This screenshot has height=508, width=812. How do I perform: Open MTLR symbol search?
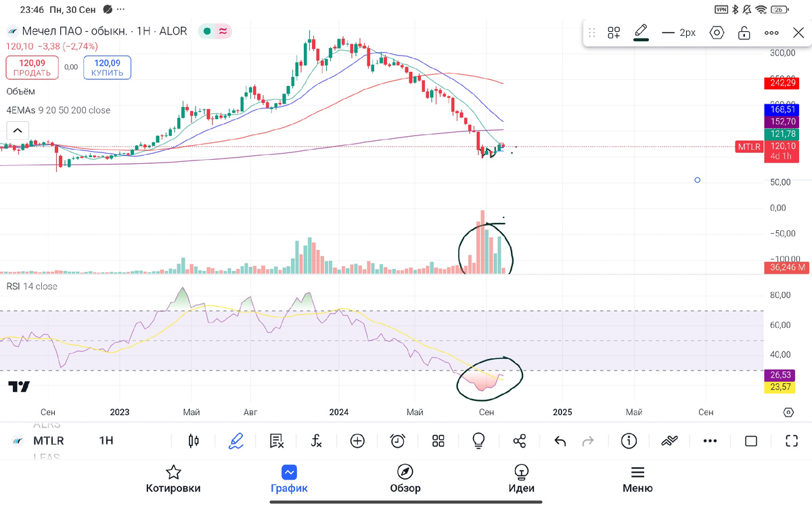click(x=49, y=441)
